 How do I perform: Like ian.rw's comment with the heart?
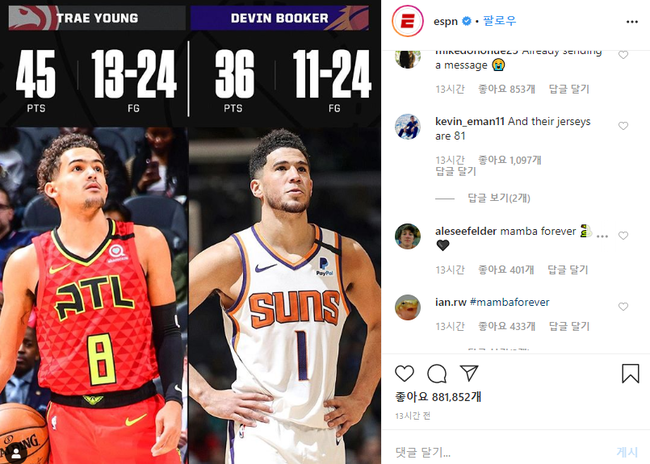coord(623,306)
